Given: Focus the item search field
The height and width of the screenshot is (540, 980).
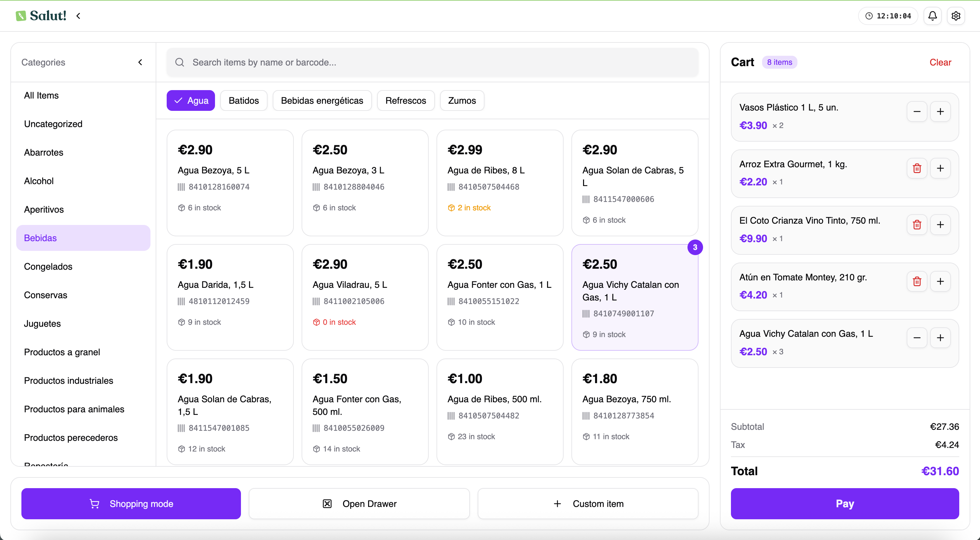Looking at the screenshot, I should tap(432, 62).
